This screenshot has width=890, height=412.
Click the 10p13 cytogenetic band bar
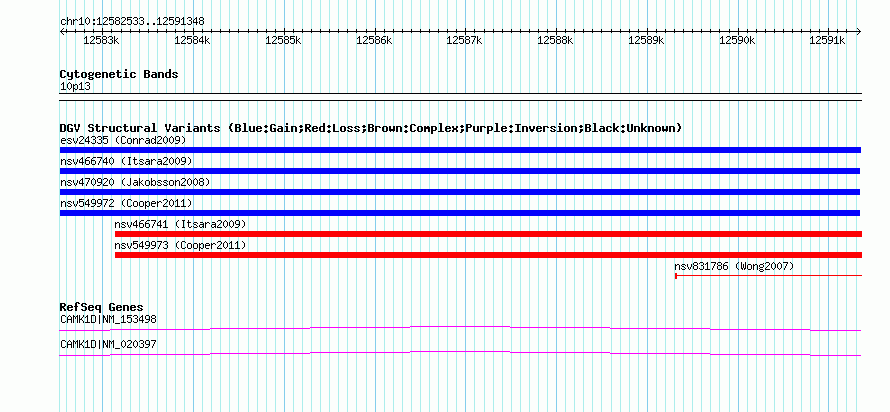(460, 96)
